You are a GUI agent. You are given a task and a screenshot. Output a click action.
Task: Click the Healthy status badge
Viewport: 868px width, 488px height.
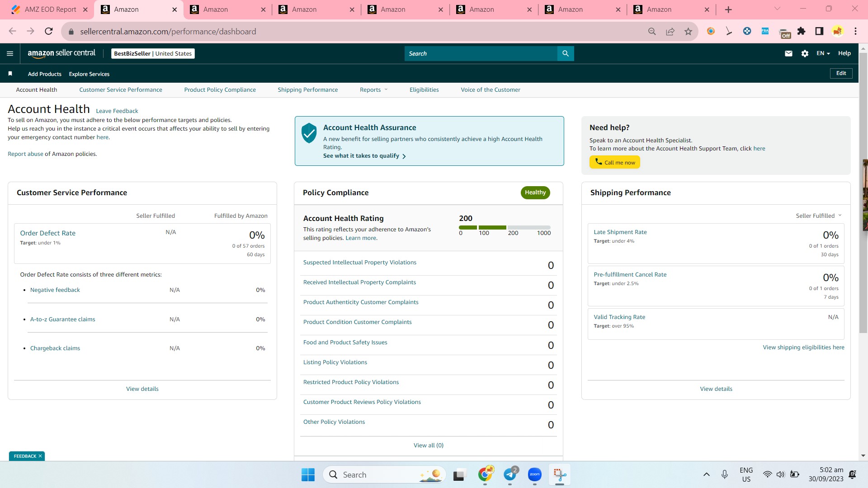[x=535, y=192]
